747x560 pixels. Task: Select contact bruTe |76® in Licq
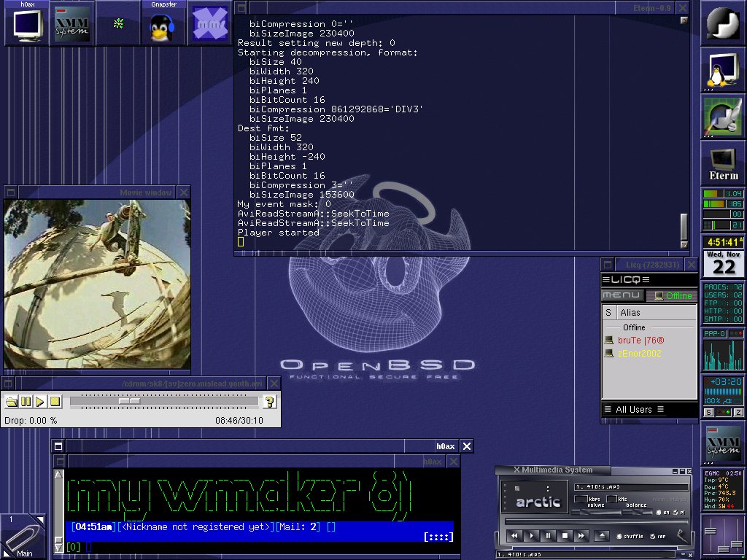coord(640,341)
